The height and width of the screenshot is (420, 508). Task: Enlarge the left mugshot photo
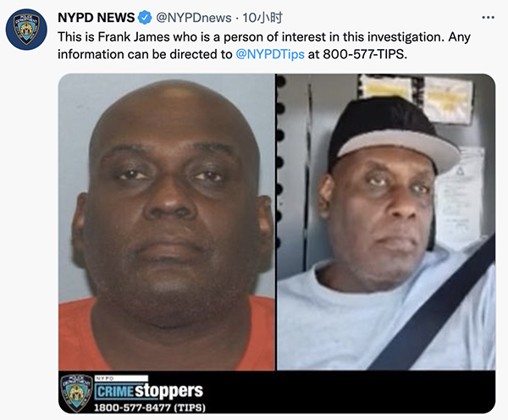tap(167, 222)
